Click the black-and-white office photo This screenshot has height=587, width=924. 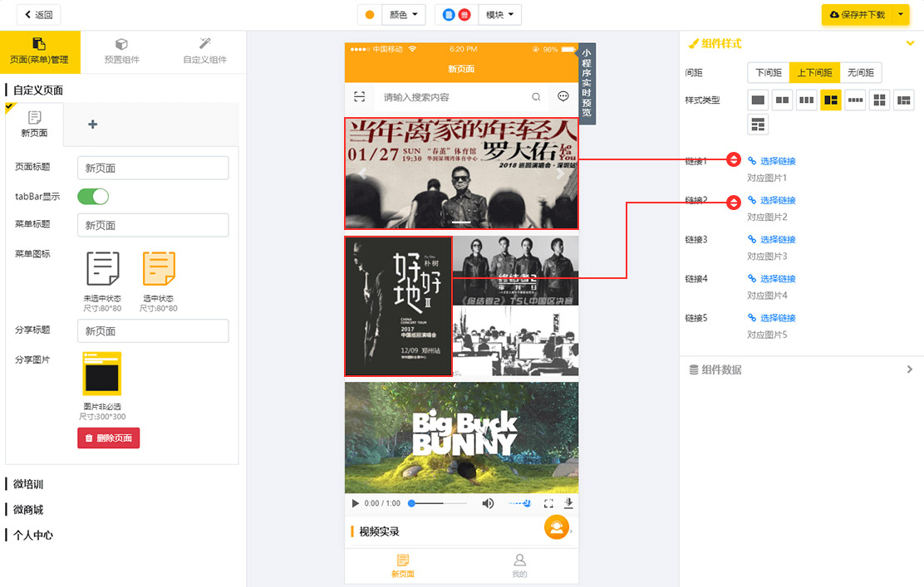coord(516,341)
